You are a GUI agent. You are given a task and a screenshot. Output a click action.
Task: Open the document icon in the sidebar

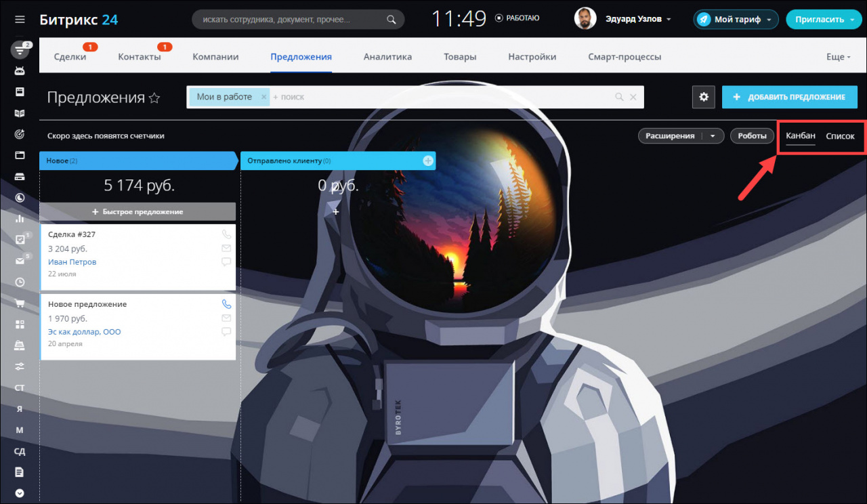[20, 471]
